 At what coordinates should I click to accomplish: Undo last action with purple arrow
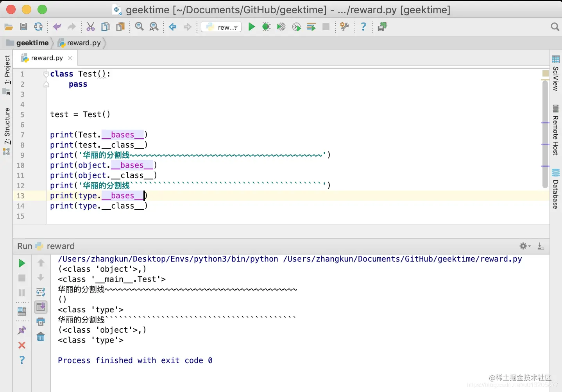[57, 27]
